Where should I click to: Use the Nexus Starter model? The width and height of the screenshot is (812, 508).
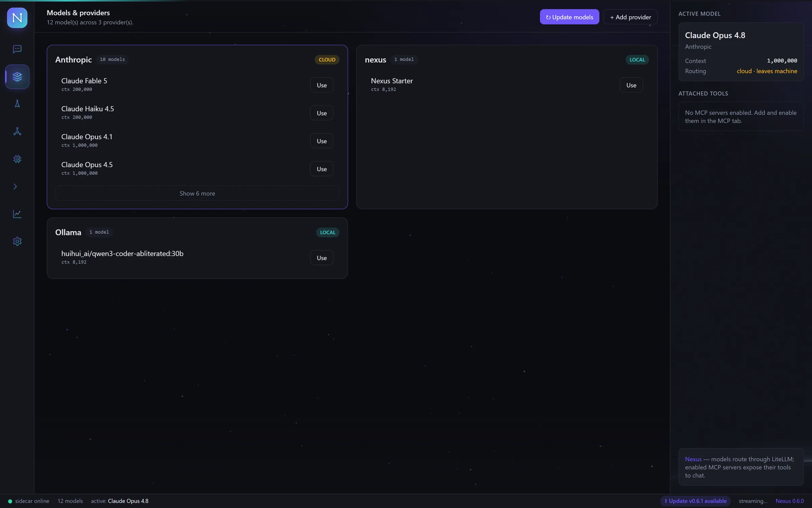click(x=631, y=85)
